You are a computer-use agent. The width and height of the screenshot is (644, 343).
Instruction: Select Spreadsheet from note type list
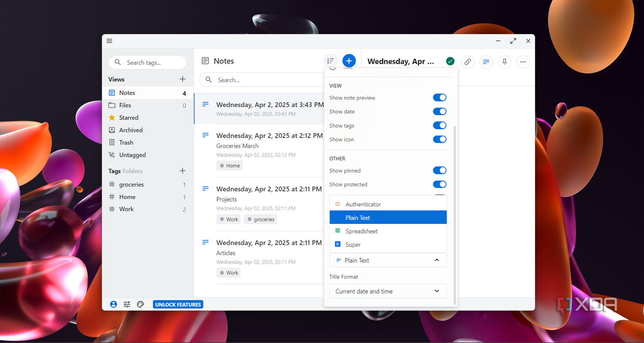pos(388,231)
